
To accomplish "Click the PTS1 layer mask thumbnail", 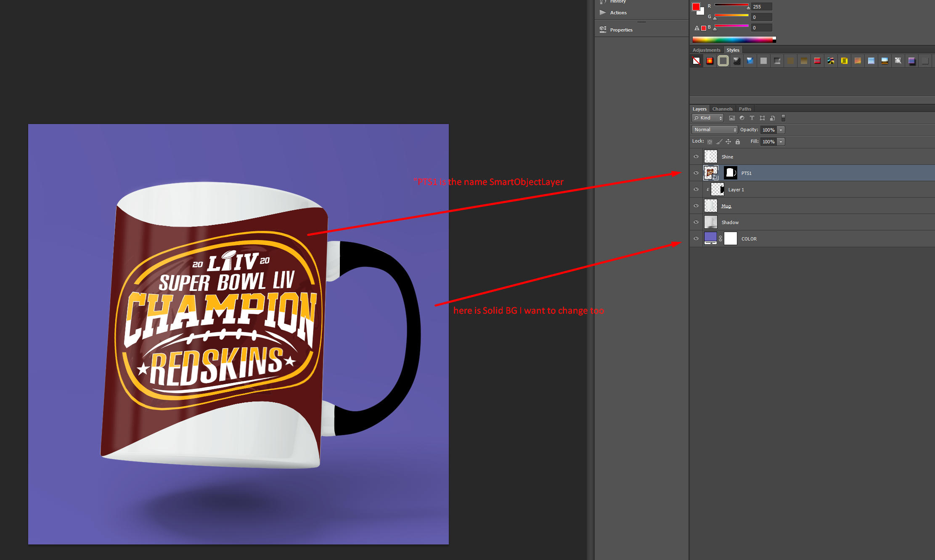I will coord(731,173).
